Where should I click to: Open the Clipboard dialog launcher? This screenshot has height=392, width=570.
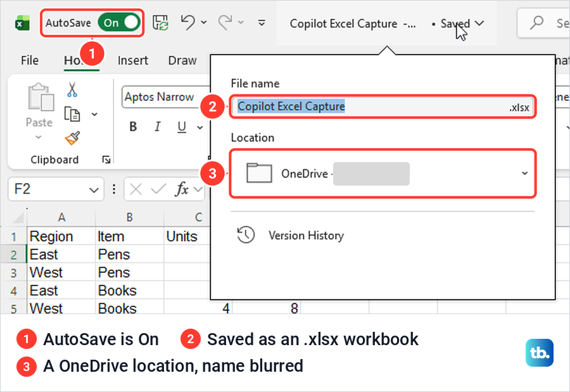106,160
